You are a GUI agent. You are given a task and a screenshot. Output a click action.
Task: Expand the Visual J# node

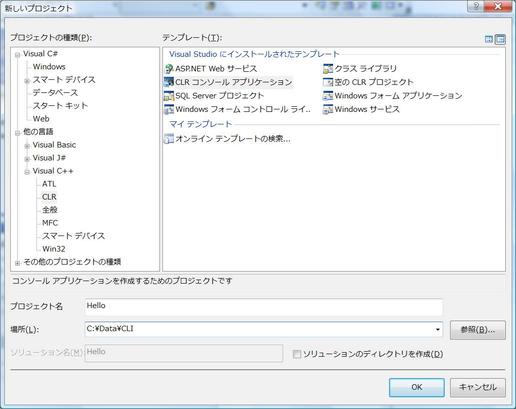pos(27,159)
